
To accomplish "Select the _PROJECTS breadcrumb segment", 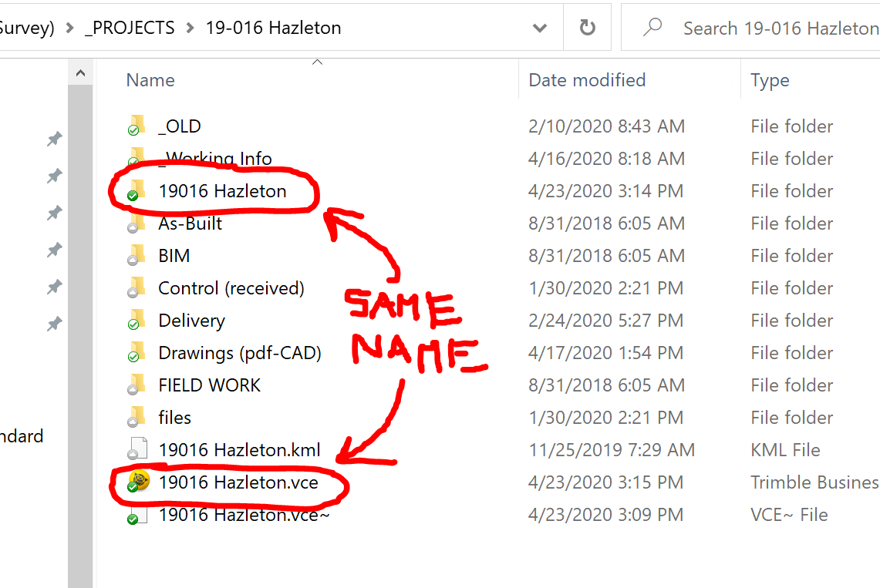I will coord(130,29).
